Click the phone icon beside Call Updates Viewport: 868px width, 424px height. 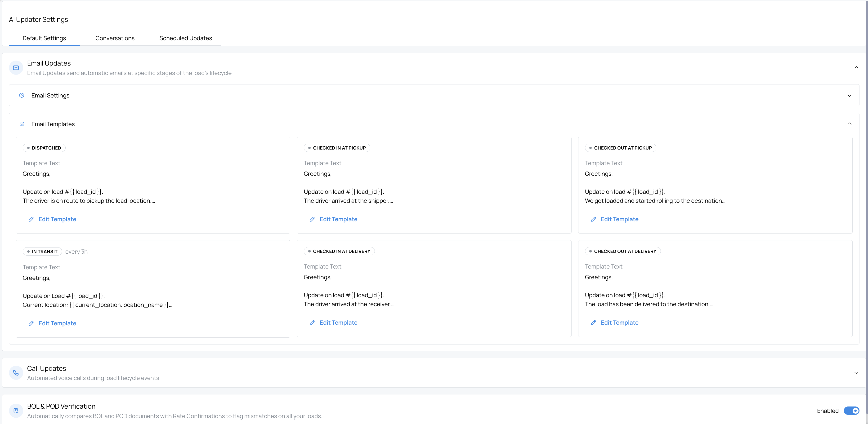(16, 372)
